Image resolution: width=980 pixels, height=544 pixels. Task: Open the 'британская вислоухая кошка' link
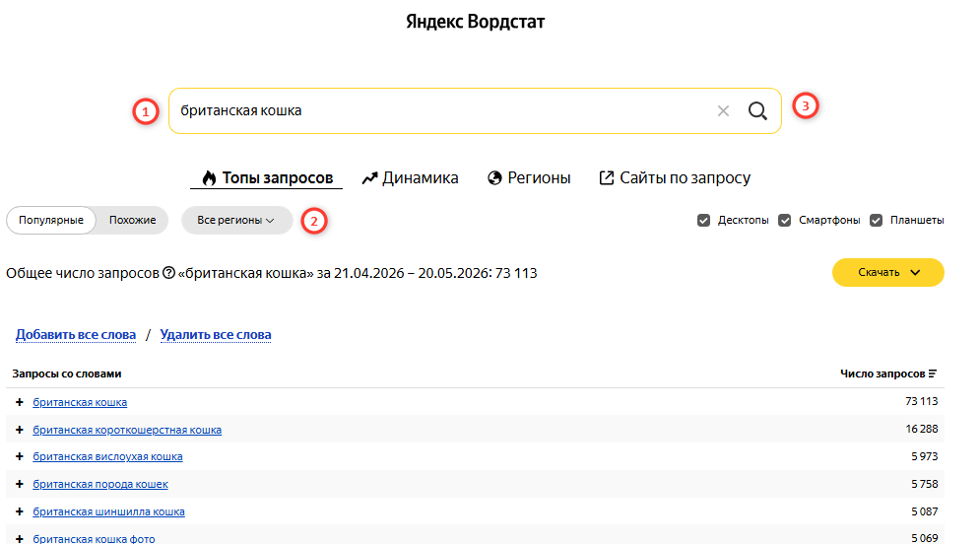[x=107, y=456]
